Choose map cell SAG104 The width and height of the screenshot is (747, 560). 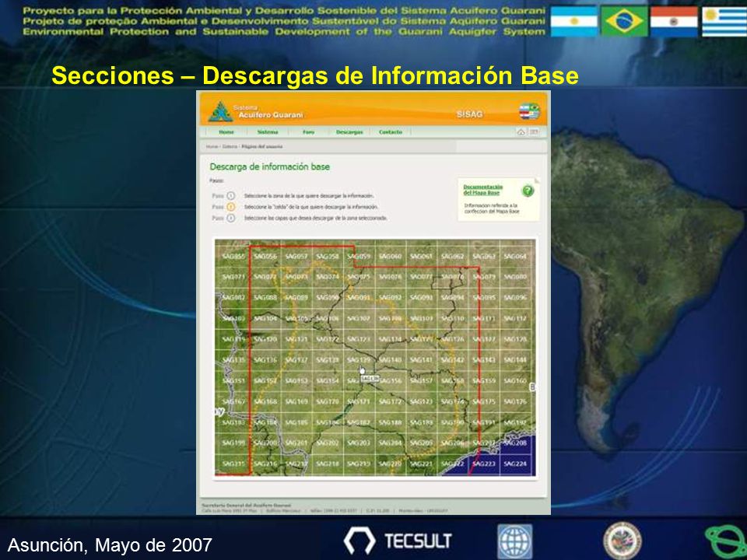point(265,318)
